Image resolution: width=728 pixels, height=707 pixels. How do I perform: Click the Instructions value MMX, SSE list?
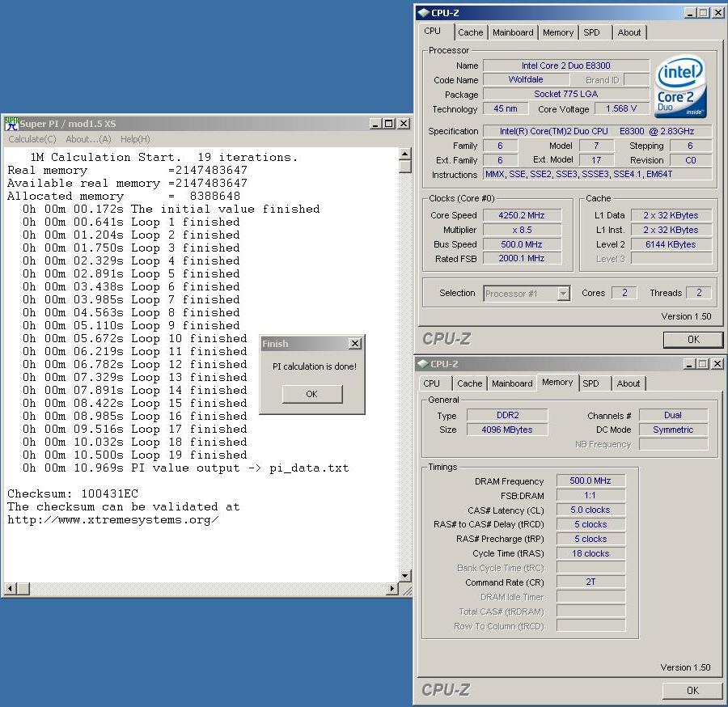[x=598, y=174]
